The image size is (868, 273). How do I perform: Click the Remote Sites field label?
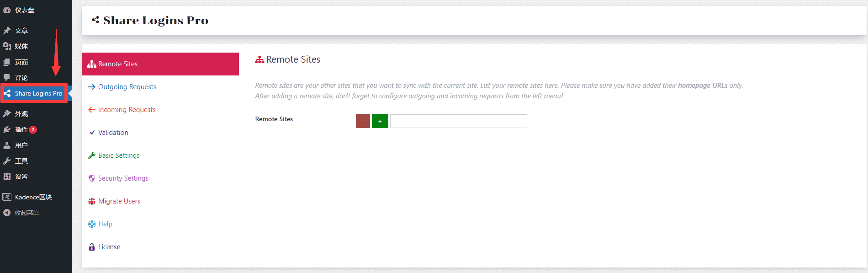point(274,119)
